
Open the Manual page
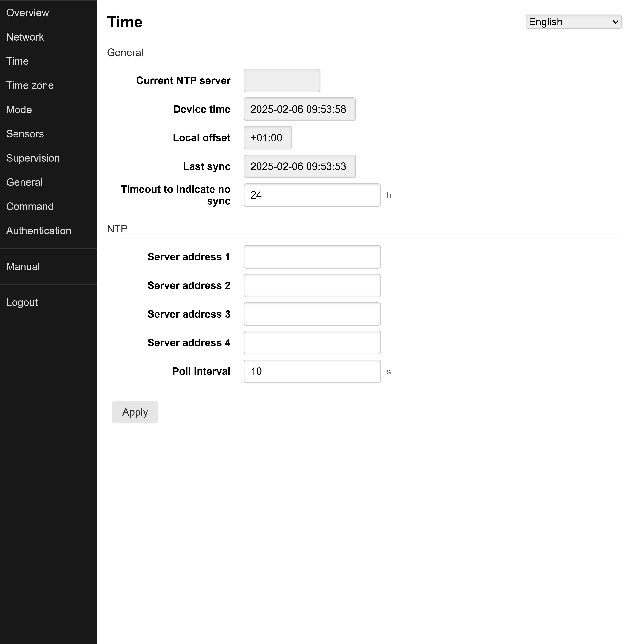[x=23, y=266]
